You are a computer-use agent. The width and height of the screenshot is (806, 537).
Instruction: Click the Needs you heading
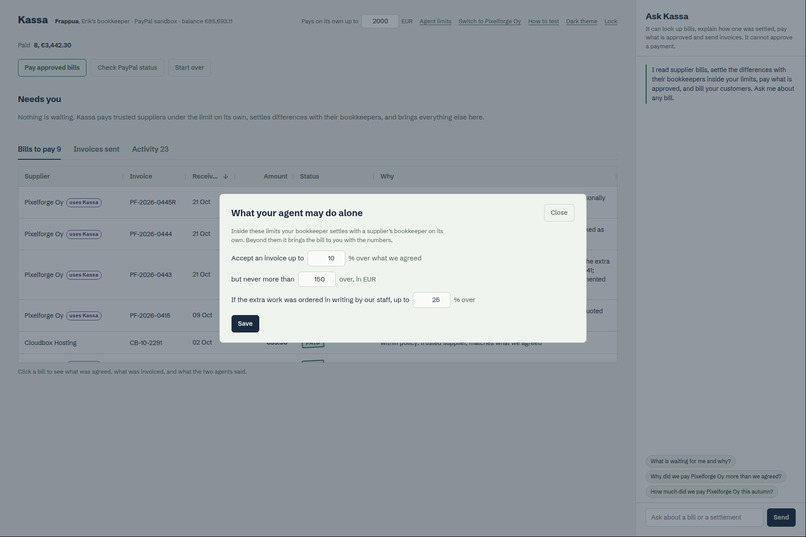tap(40, 99)
